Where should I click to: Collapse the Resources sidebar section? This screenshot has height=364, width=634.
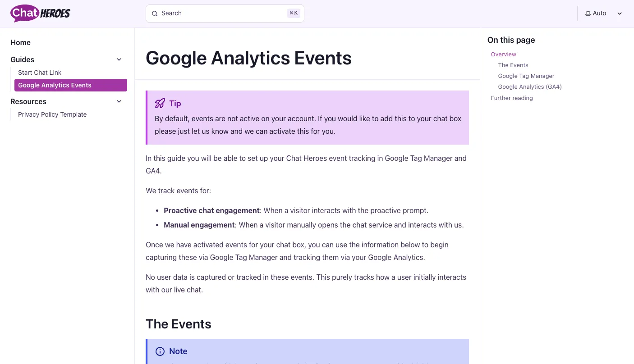pos(119,101)
